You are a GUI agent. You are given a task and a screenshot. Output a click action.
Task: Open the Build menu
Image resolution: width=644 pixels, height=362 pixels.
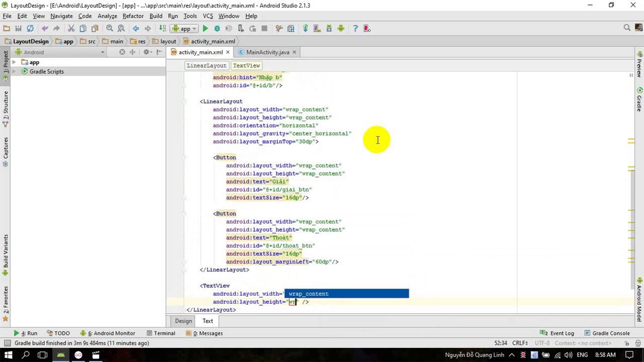pos(156,16)
